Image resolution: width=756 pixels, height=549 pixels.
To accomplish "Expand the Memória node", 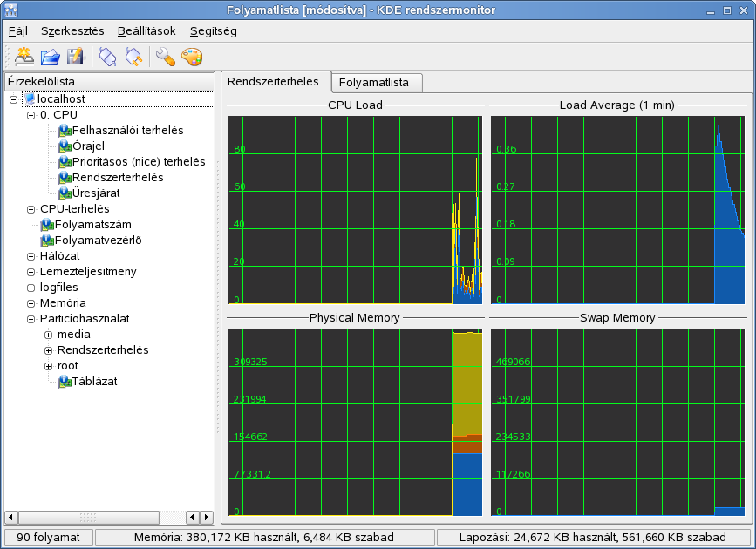I will pos(31,303).
